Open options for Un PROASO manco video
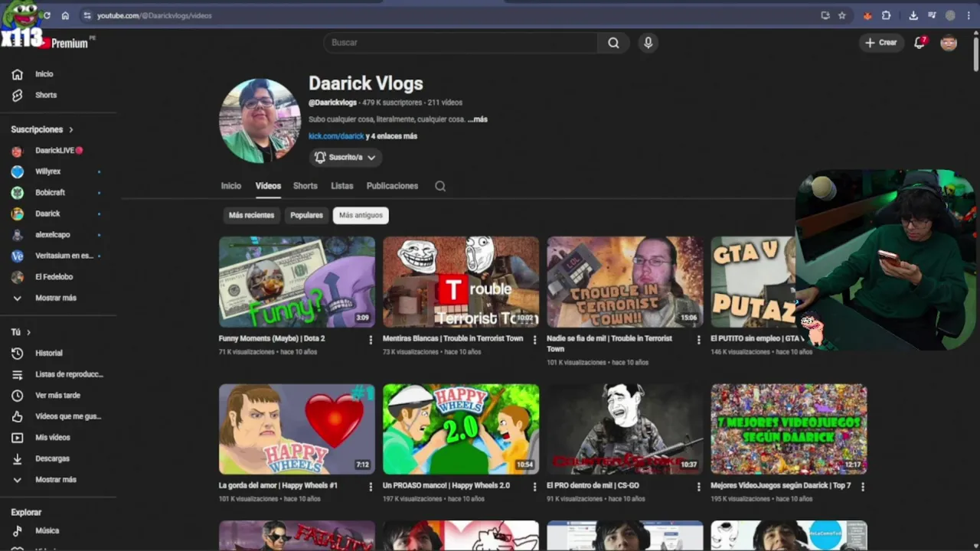The image size is (980, 551). tap(534, 487)
